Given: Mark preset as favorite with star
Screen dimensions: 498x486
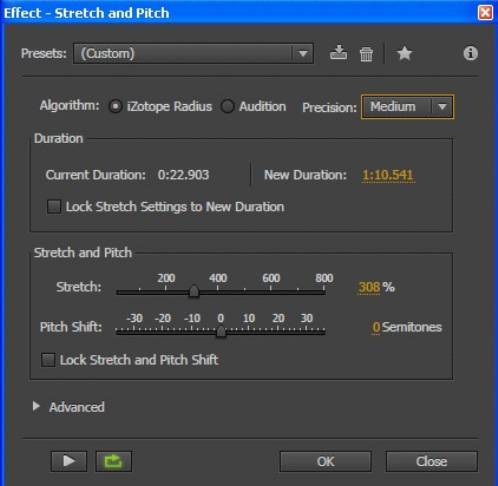Looking at the screenshot, I should (404, 53).
